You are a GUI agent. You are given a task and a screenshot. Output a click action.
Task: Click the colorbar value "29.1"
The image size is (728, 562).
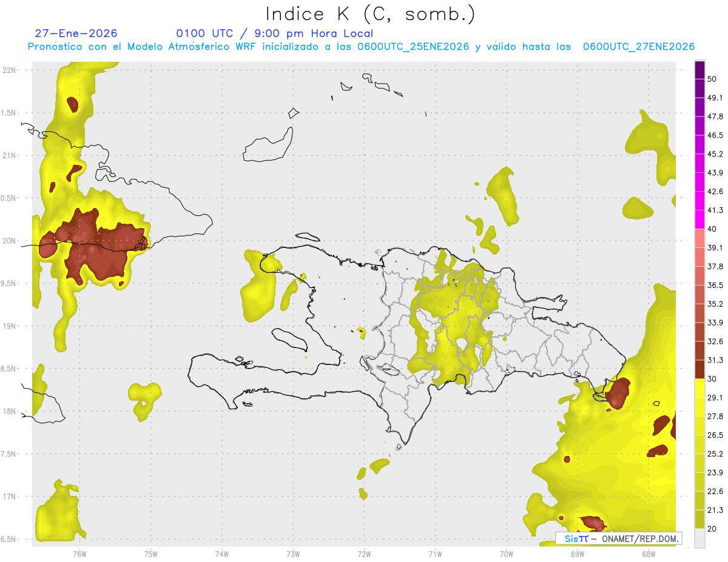pyautogui.click(x=715, y=398)
